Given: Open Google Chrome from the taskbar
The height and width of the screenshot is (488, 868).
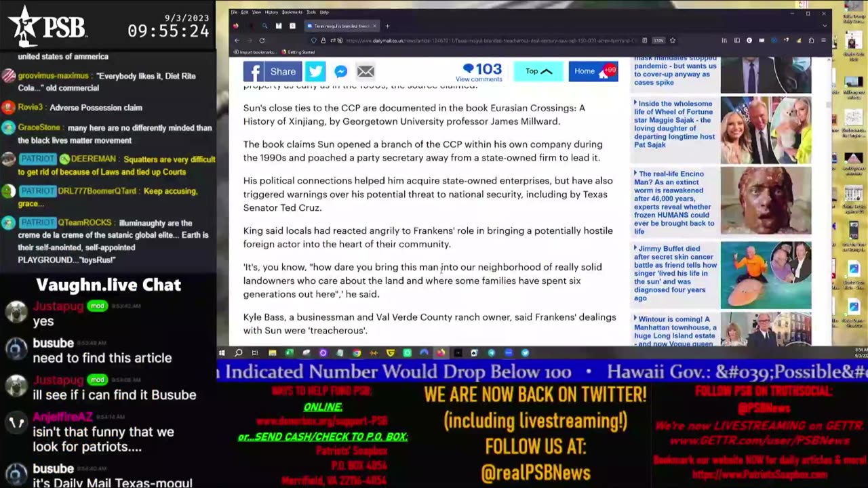Looking at the screenshot, I should (357, 352).
